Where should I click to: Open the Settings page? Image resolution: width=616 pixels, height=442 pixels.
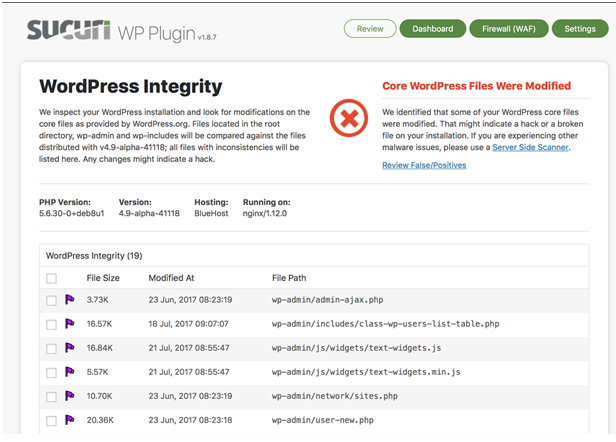coord(580,29)
